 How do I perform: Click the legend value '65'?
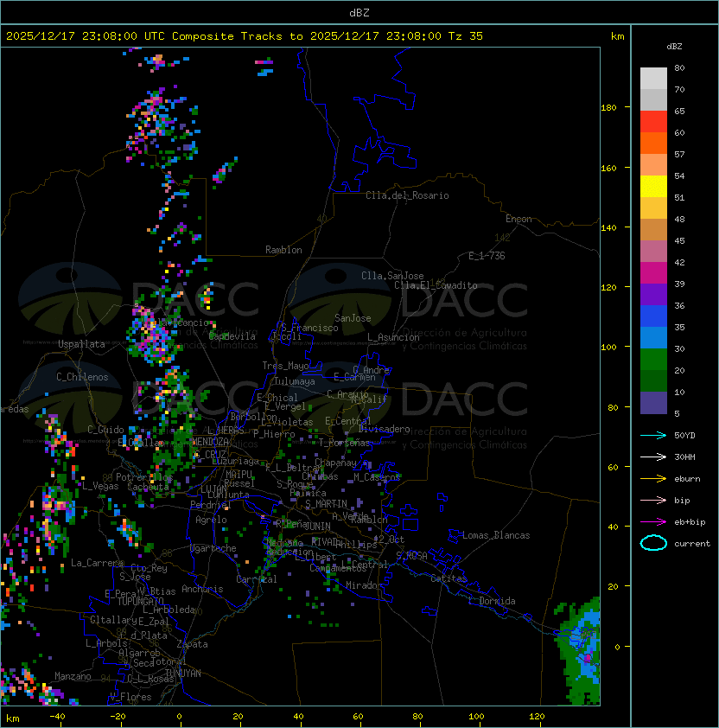(679, 111)
